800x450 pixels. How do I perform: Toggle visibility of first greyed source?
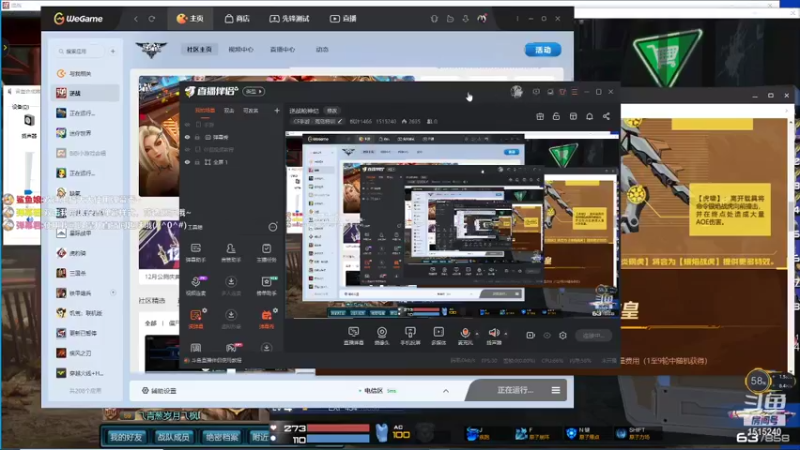[187, 124]
